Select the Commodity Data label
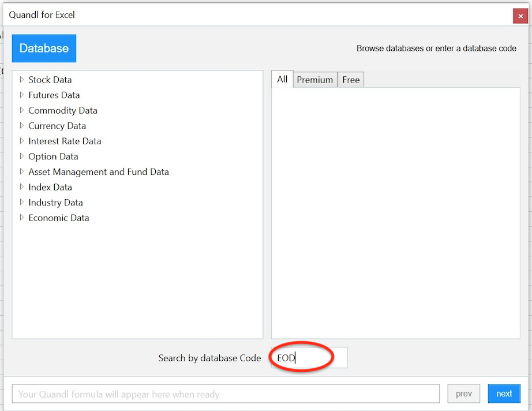The image size is (532, 411). click(63, 111)
